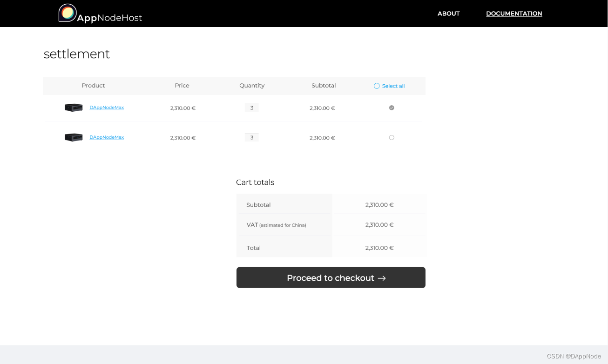The image size is (608, 364).
Task: Edit the quantity field in second row
Action: [x=252, y=137]
